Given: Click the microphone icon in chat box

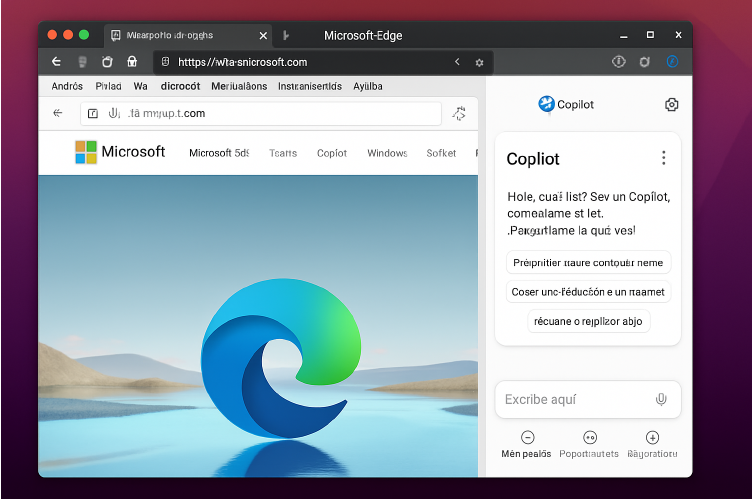Looking at the screenshot, I should pyautogui.click(x=661, y=399).
